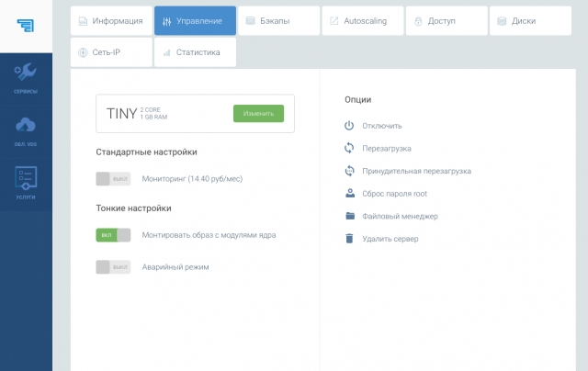
Task: View the Статистика tab
Action: [195, 52]
